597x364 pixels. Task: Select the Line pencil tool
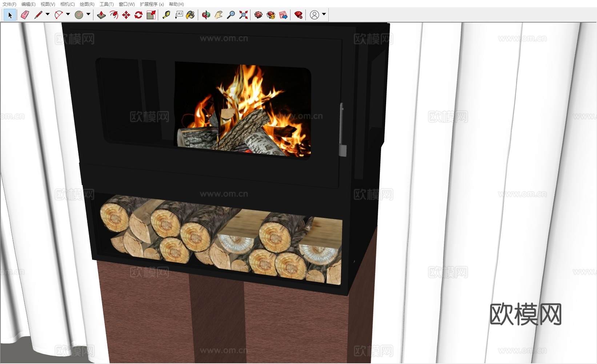pyautogui.click(x=38, y=15)
